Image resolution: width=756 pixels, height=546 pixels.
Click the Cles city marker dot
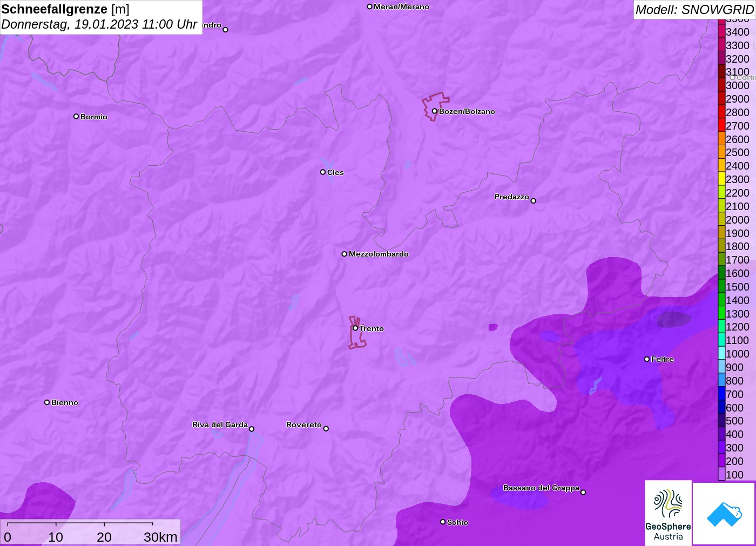pyautogui.click(x=323, y=172)
